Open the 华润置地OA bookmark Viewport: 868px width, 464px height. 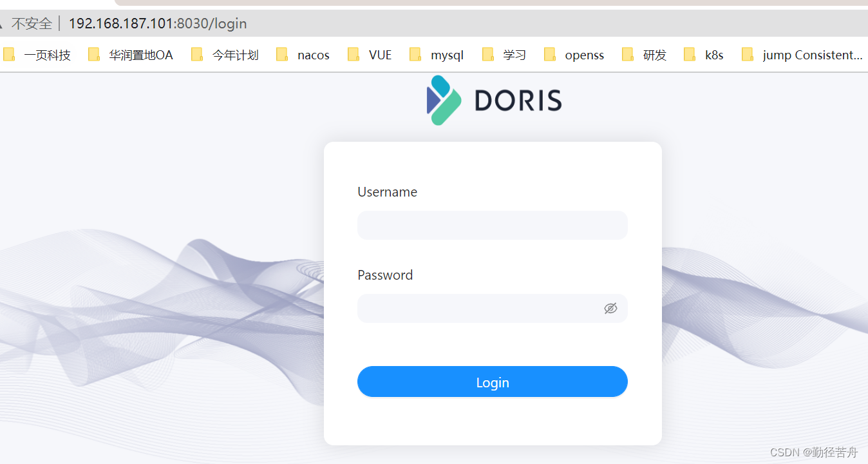pyautogui.click(x=140, y=55)
